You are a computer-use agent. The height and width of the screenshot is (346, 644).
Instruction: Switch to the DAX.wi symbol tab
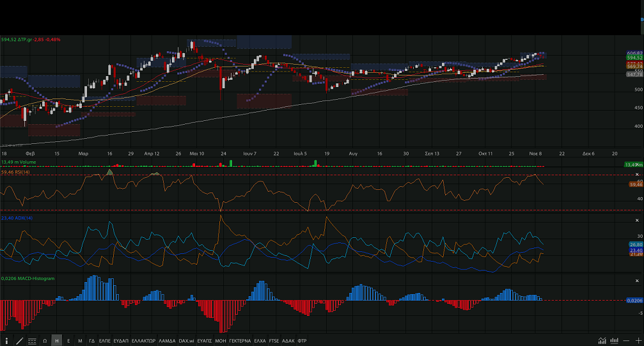point(186,341)
